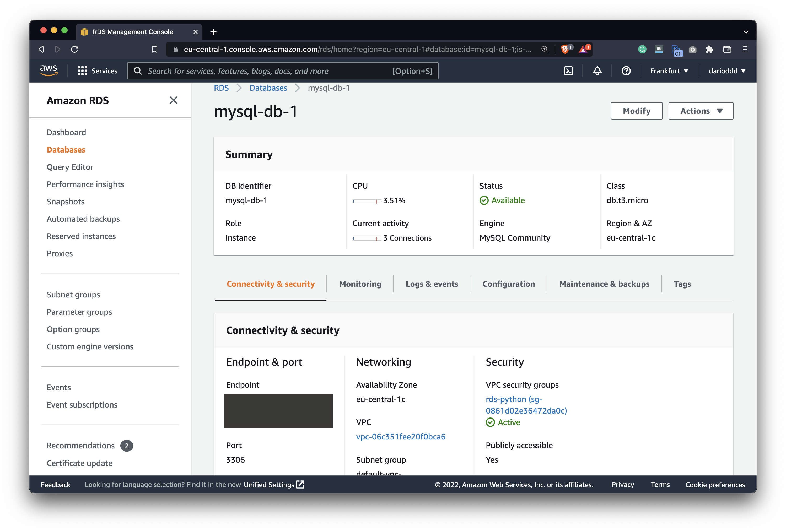The height and width of the screenshot is (532, 786).
Task: Open Proxies in the sidebar
Action: [x=60, y=253]
